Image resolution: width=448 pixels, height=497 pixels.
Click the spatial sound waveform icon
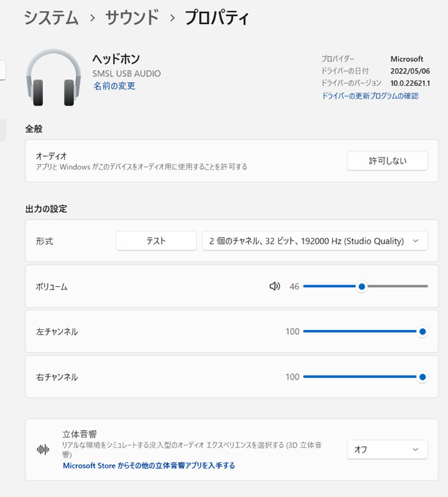[x=43, y=449]
